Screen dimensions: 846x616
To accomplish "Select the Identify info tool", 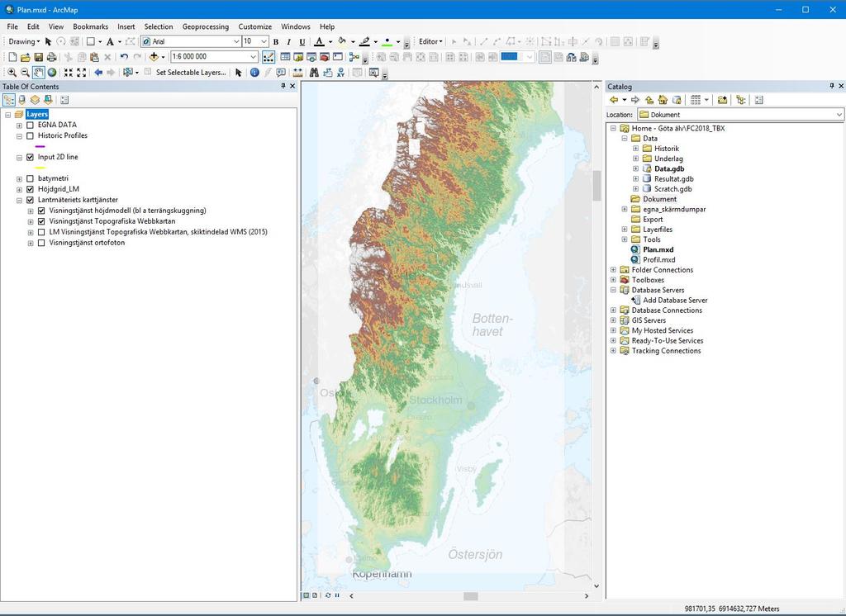I will tap(254, 73).
